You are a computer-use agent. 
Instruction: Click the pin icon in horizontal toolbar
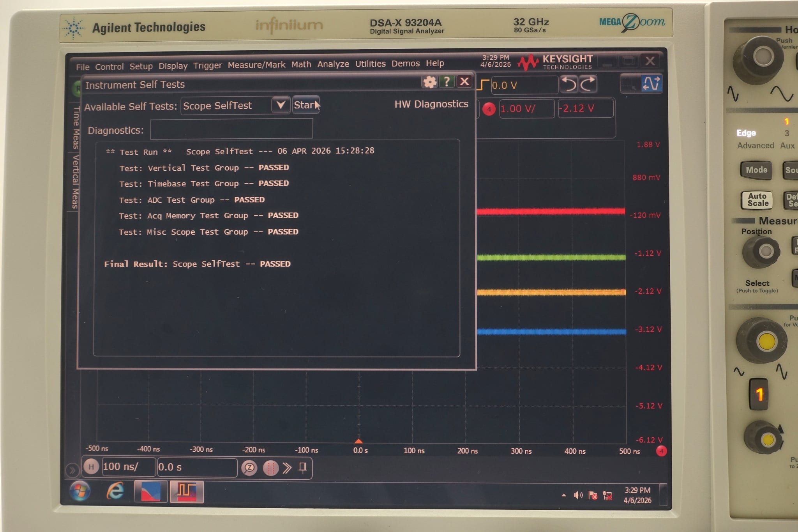point(302,467)
